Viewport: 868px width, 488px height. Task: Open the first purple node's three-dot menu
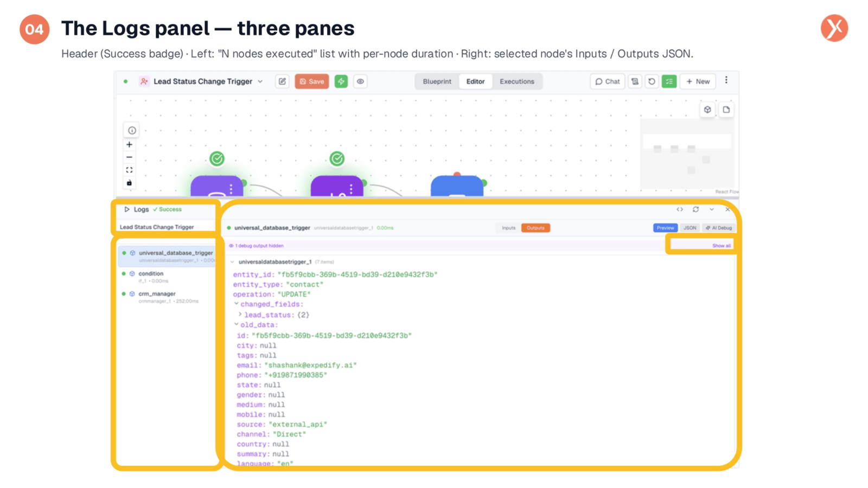pyautogui.click(x=231, y=189)
